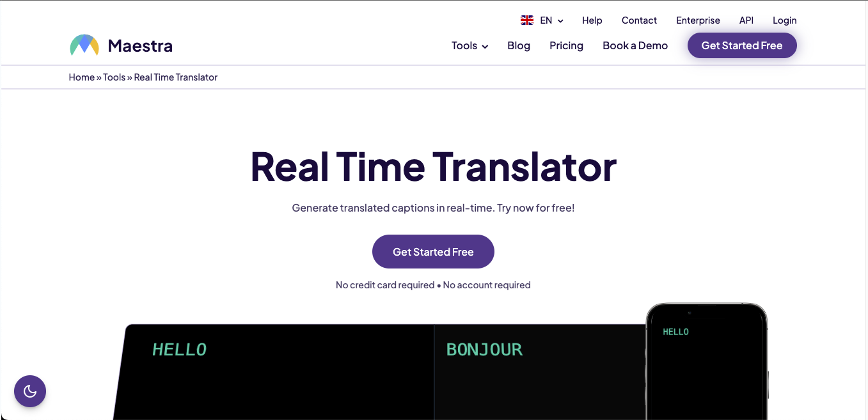Select Book a Demo in navigation
The image size is (868, 420).
pos(635,45)
